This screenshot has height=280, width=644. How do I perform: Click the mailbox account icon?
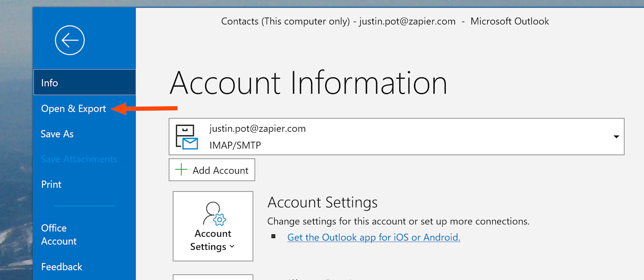click(x=187, y=137)
